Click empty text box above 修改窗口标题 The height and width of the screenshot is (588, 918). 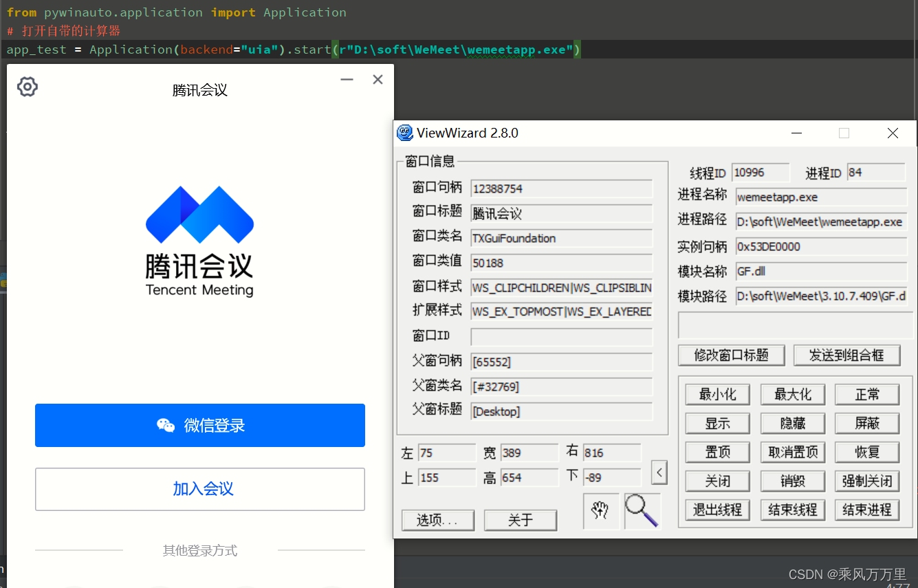click(797, 325)
